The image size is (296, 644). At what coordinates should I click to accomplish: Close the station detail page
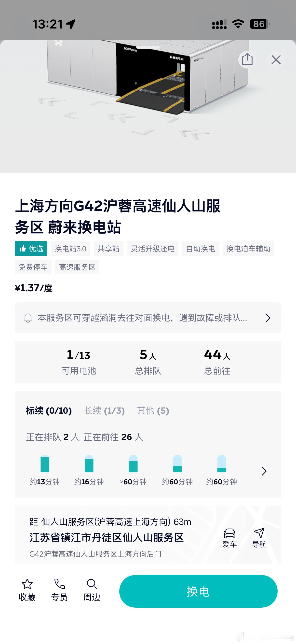click(276, 60)
